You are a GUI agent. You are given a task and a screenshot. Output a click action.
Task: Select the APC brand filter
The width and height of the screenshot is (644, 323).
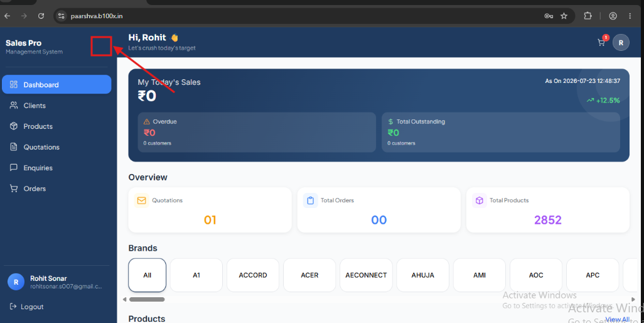click(593, 275)
